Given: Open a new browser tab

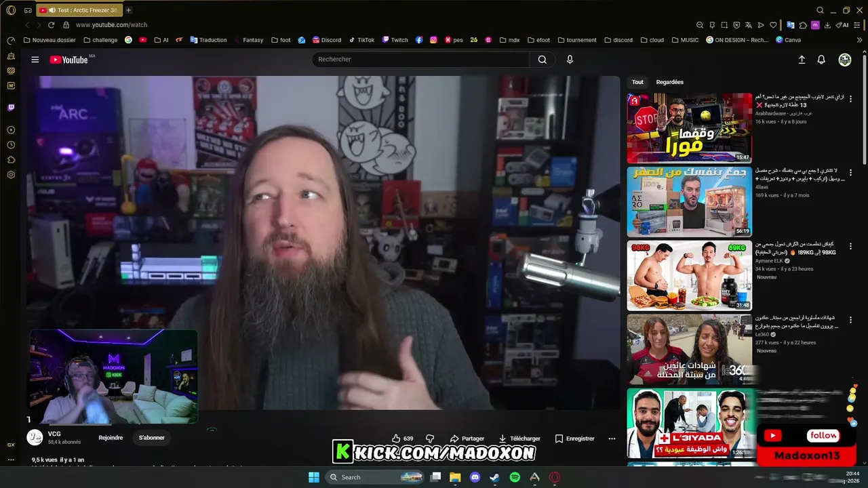Looking at the screenshot, I should (128, 10).
